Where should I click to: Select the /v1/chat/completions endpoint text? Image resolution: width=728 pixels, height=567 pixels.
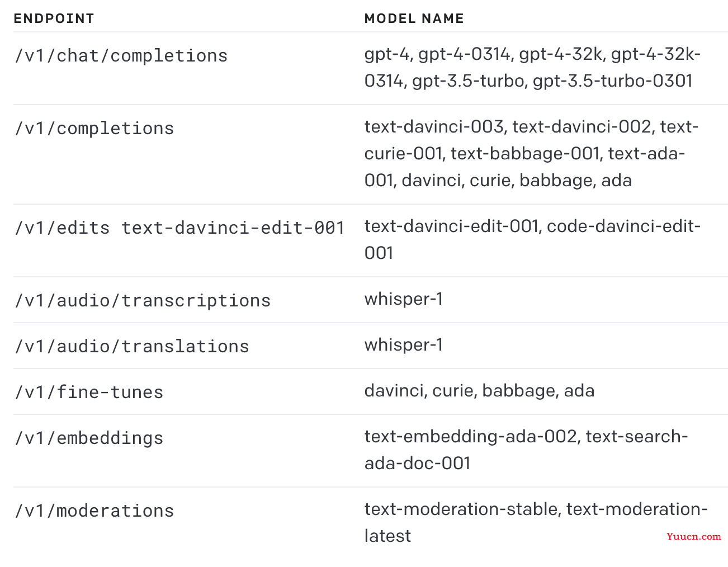pyautogui.click(x=121, y=56)
